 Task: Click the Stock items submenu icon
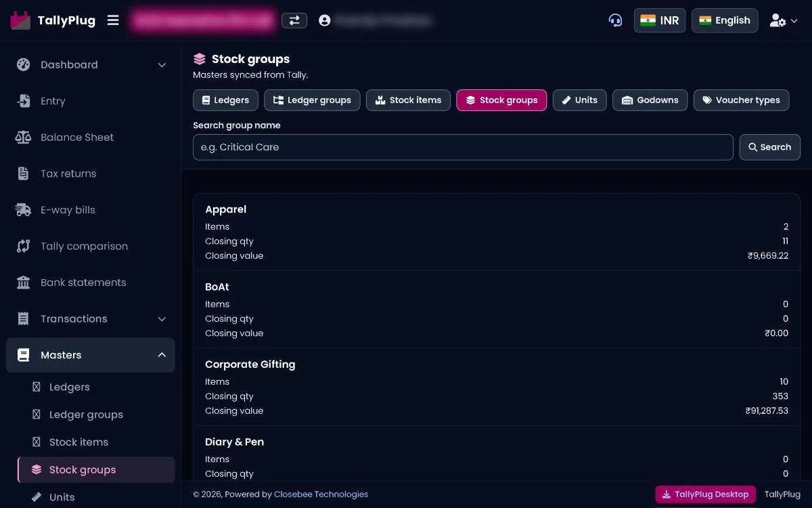37,442
